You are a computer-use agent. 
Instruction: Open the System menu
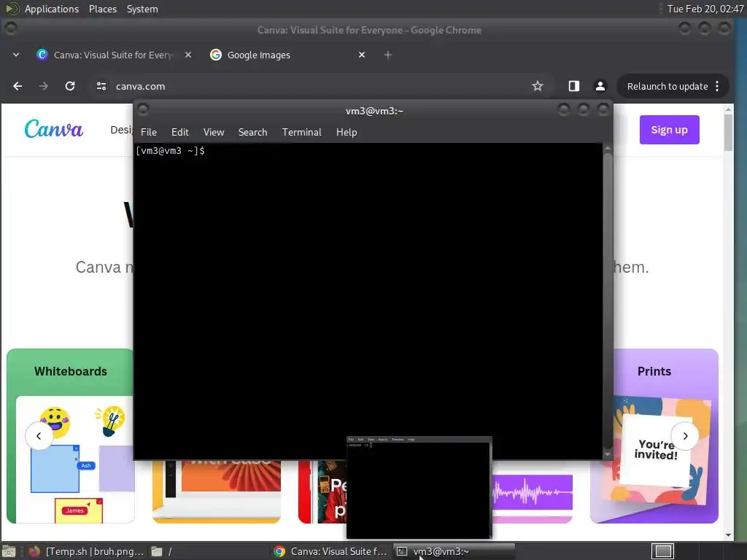(x=142, y=9)
